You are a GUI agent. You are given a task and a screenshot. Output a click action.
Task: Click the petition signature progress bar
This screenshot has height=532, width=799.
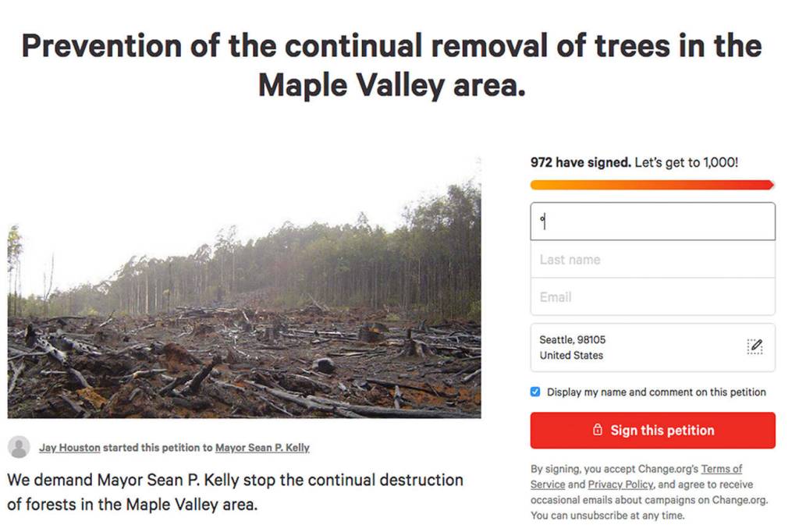(x=653, y=185)
